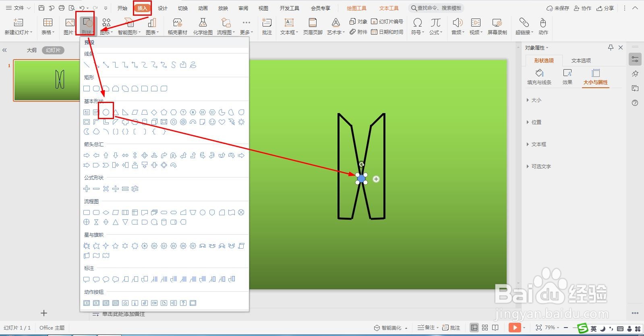Select the oval shape in basic shapes
Viewport: 644px width, 336px height.
(106, 112)
